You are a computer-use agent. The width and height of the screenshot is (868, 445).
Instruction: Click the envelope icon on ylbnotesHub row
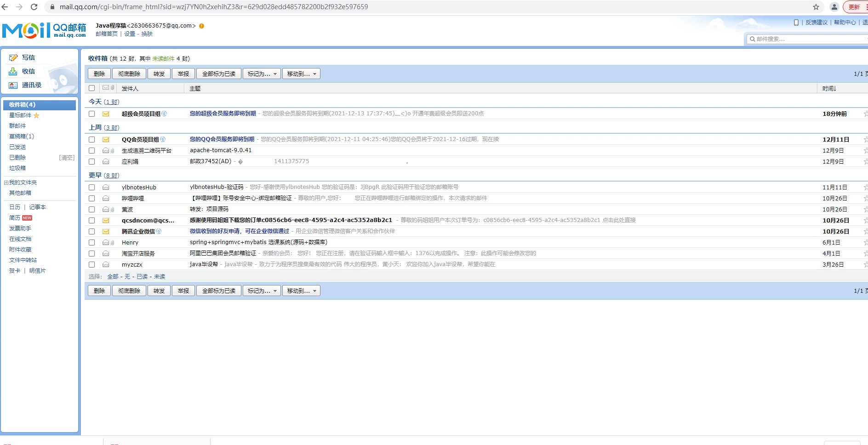[x=106, y=187]
